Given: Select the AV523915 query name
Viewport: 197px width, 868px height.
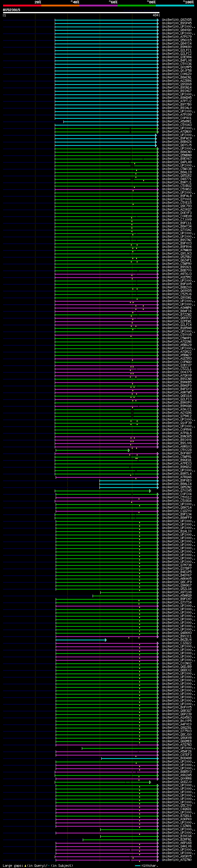Looking at the screenshot, I should tap(11, 10).
